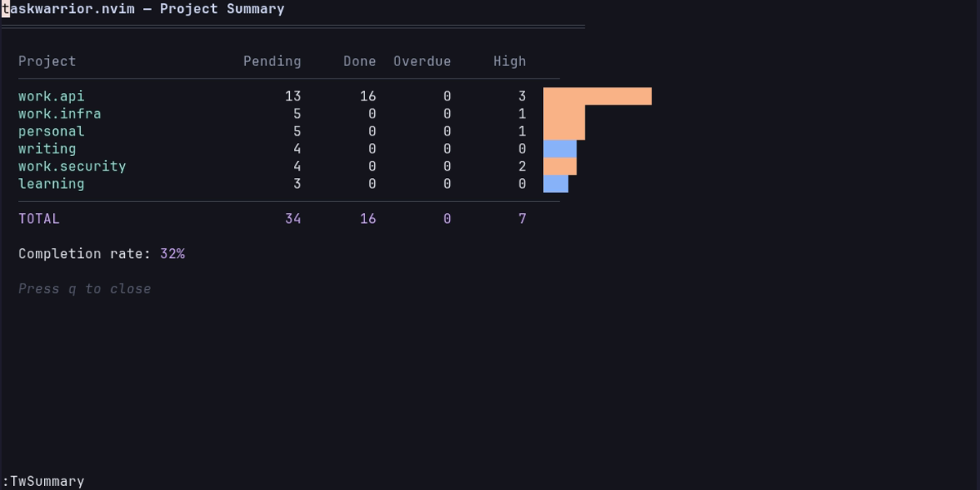Select the 'Project' column header
The image size is (980, 490).
47,61
